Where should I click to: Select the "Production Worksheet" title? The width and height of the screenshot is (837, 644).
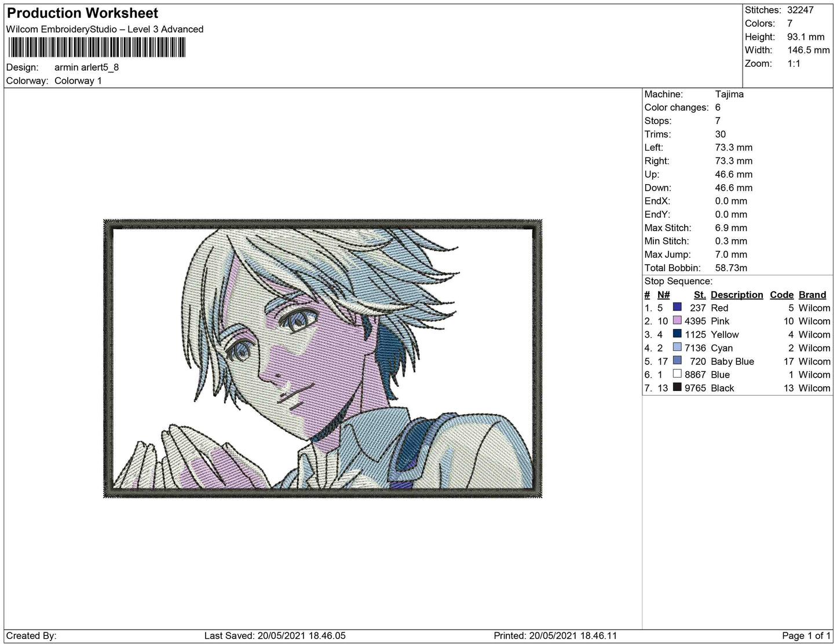pyautogui.click(x=82, y=13)
